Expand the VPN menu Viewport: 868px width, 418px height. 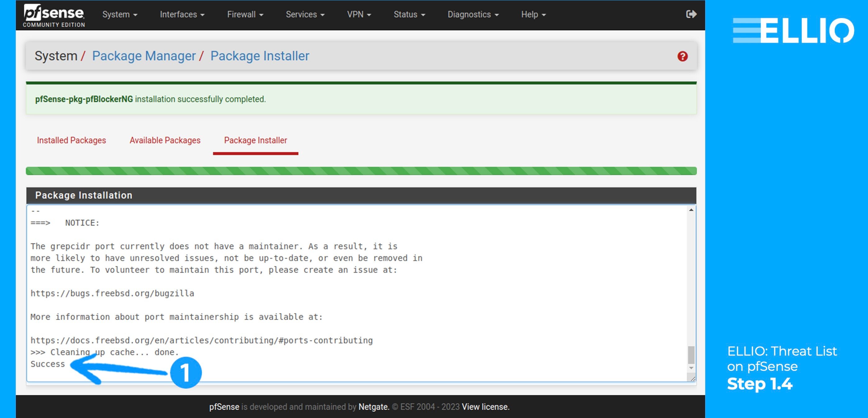[x=359, y=14]
